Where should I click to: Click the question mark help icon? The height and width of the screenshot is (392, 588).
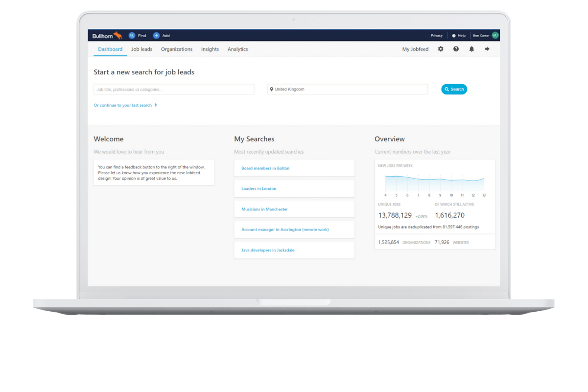[x=456, y=49]
